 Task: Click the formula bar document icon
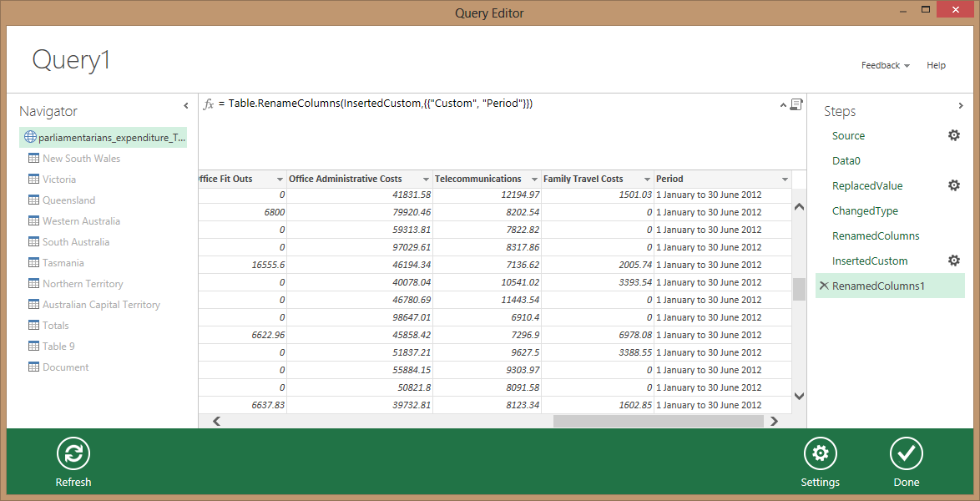tap(796, 104)
